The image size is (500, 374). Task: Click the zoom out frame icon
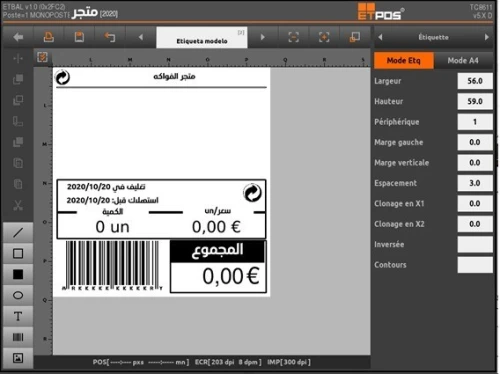coord(293,37)
